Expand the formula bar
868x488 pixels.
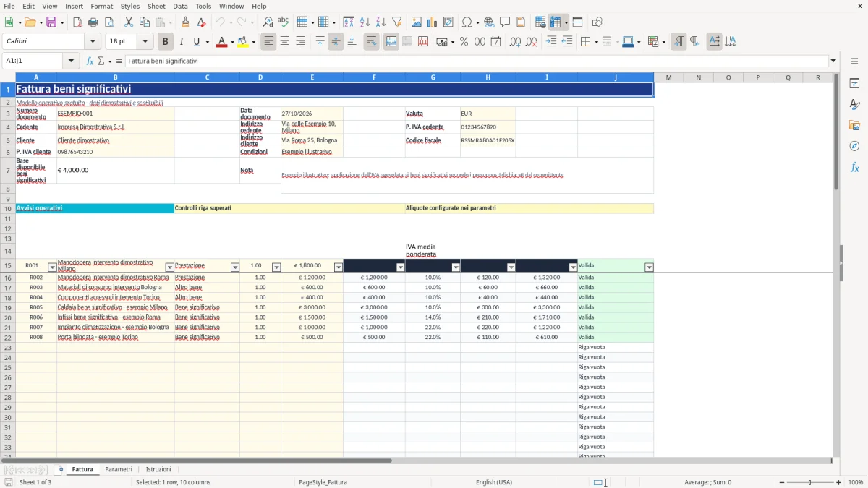833,61
